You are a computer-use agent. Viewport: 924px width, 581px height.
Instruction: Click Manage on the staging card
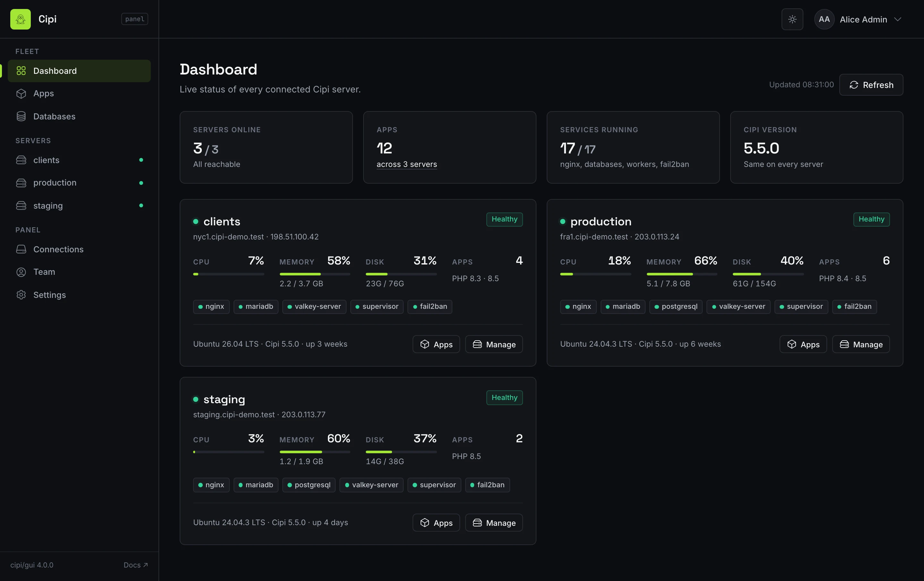(493, 523)
